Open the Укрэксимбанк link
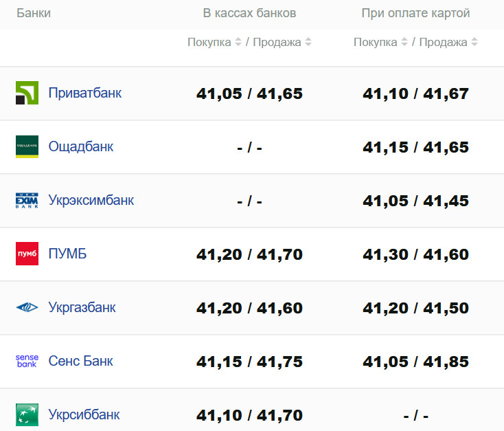Image resolution: width=504 pixels, height=431 pixels. 91,200
